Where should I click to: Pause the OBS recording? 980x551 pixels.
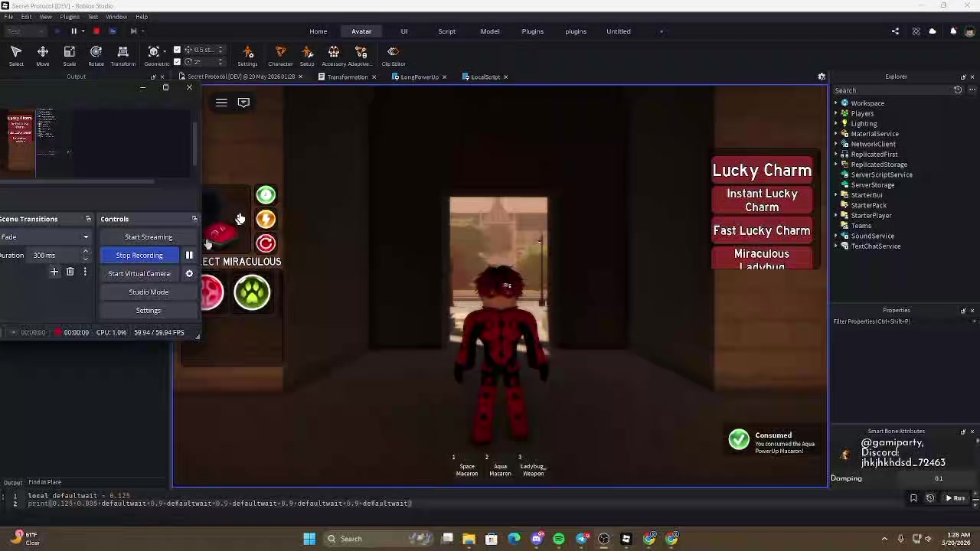click(189, 256)
